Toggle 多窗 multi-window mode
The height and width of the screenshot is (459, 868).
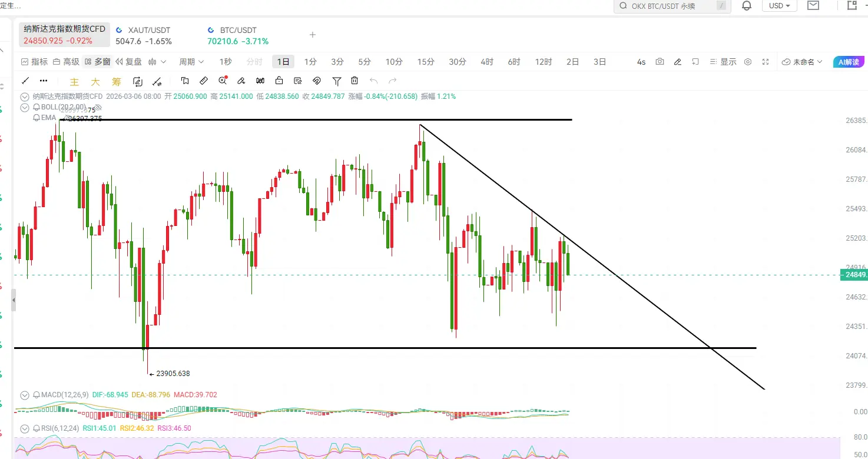(97, 62)
